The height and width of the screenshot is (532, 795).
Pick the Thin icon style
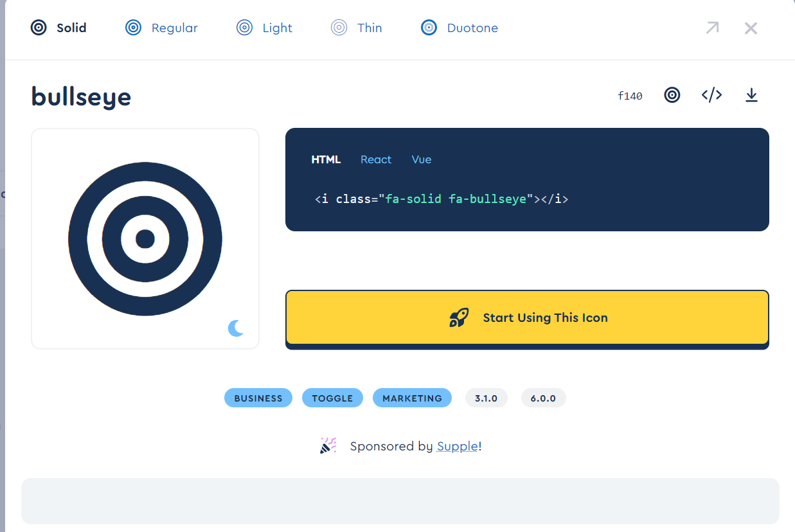357,28
